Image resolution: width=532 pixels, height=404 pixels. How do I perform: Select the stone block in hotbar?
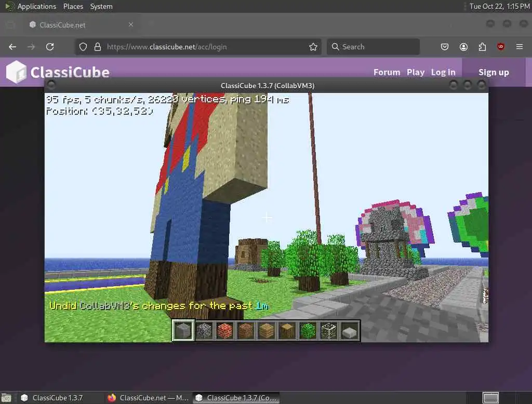pos(183,330)
